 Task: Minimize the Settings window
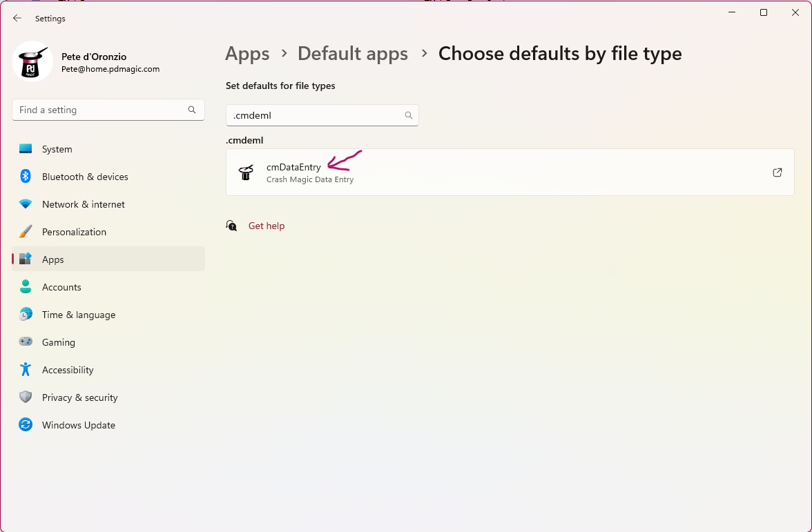pos(732,12)
